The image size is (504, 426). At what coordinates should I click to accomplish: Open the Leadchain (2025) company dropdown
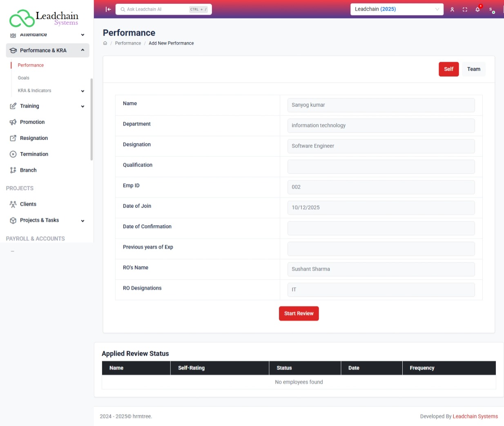point(397,9)
